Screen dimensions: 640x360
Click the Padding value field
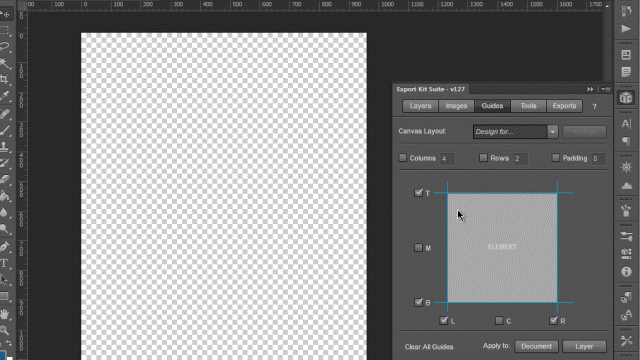click(598, 158)
